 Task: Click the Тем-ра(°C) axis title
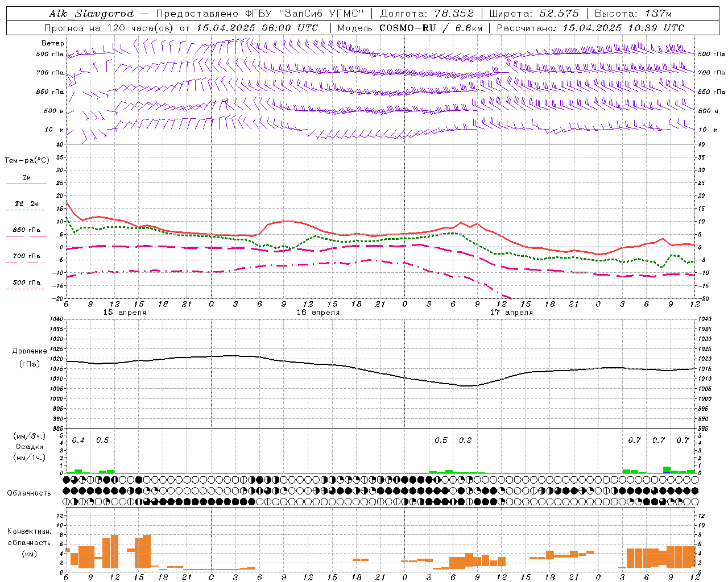tap(27, 161)
